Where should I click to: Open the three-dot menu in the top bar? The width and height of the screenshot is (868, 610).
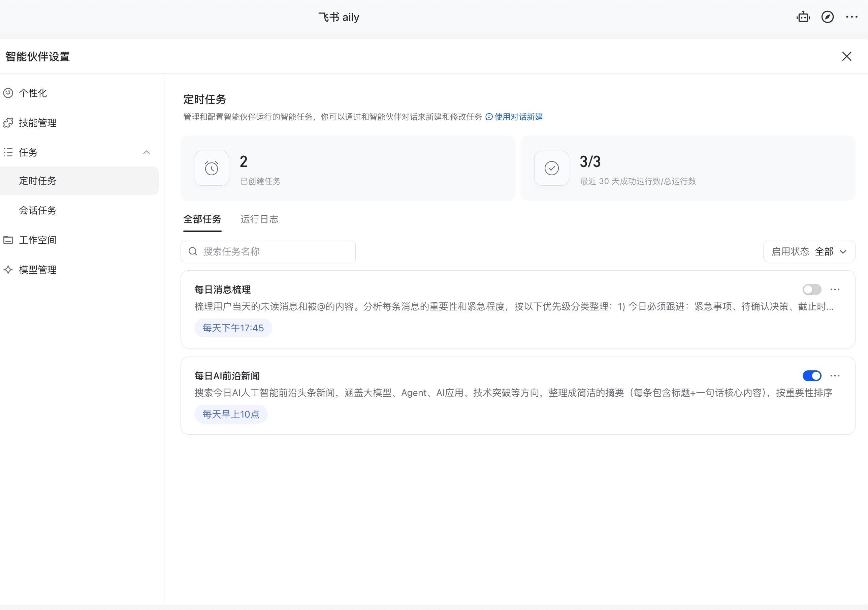(x=851, y=17)
